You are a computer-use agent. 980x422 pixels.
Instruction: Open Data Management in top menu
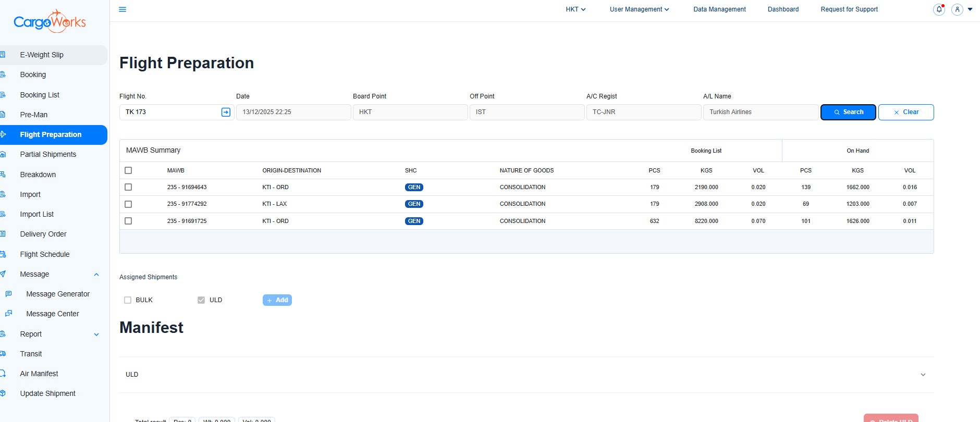click(x=719, y=9)
